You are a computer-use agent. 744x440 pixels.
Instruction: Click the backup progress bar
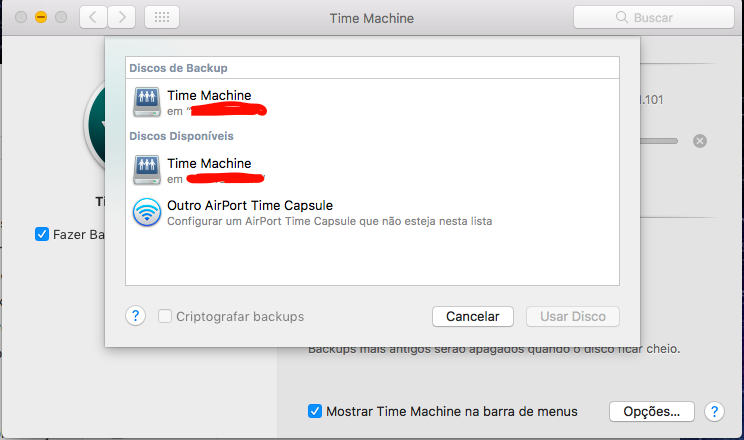click(660, 141)
